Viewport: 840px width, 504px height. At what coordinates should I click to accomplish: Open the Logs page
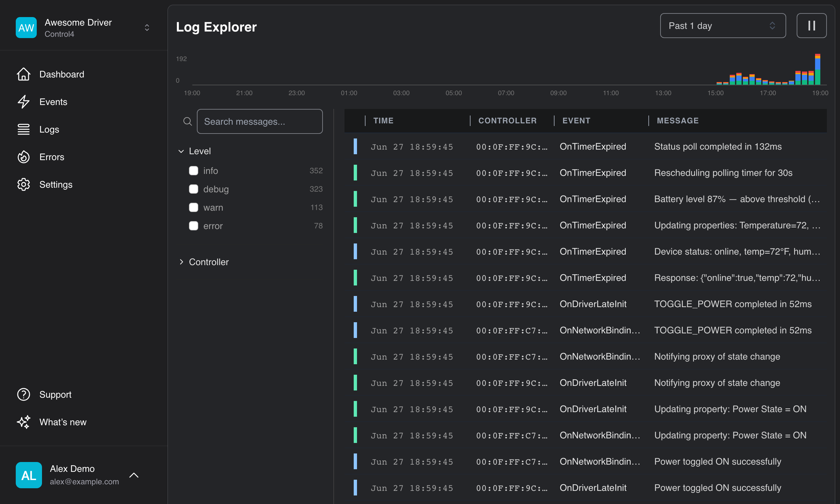[x=49, y=129]
